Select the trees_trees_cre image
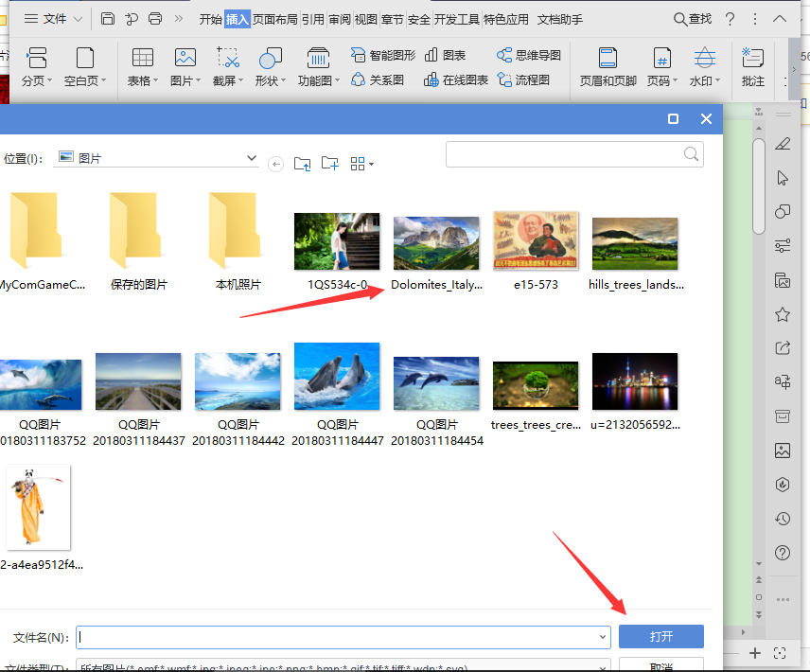 [x=536, y=397]
